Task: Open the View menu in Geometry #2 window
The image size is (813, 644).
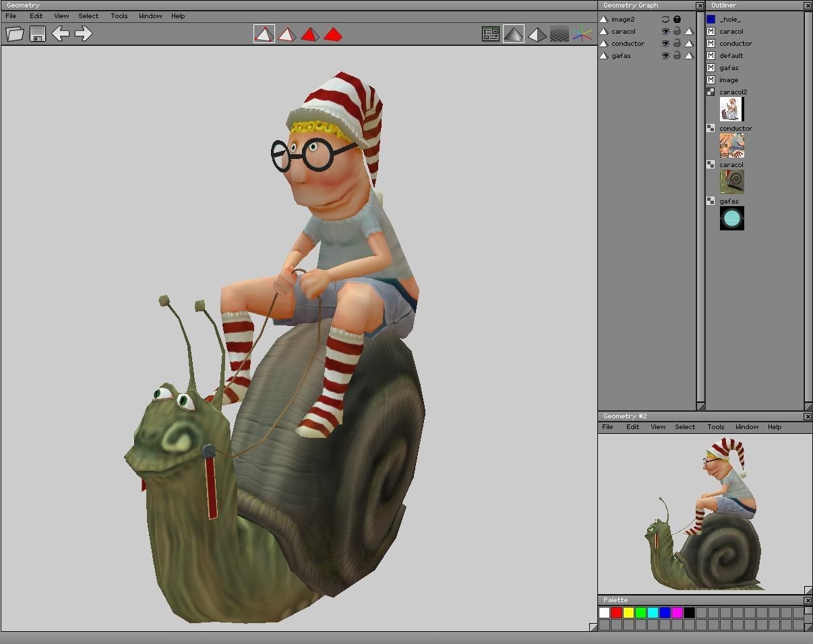Action: [657, 427]
